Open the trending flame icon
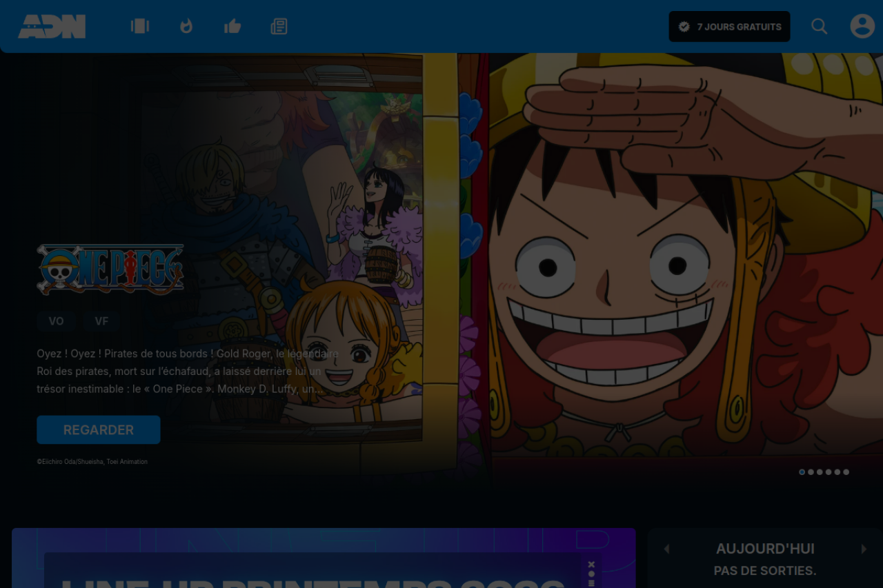Screen dimensions: 883x588 click(186, 26)
